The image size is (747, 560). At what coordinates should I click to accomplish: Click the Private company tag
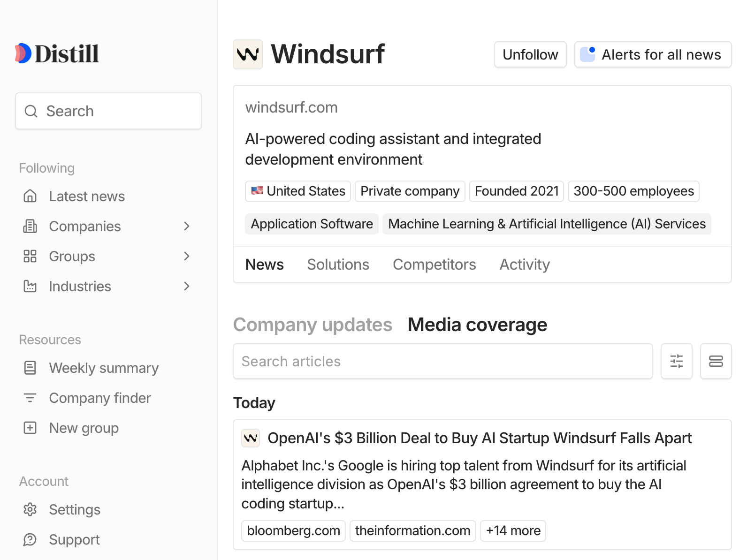[410, 191]
